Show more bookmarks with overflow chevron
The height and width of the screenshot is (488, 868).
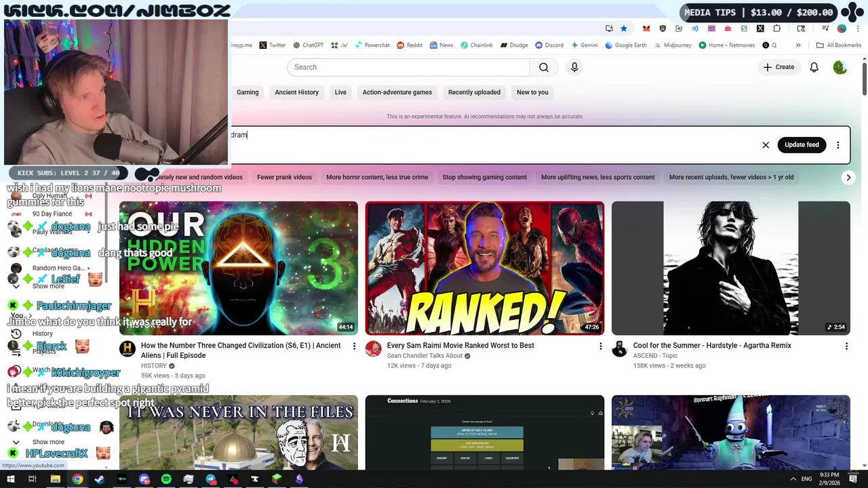pos(798,45)
